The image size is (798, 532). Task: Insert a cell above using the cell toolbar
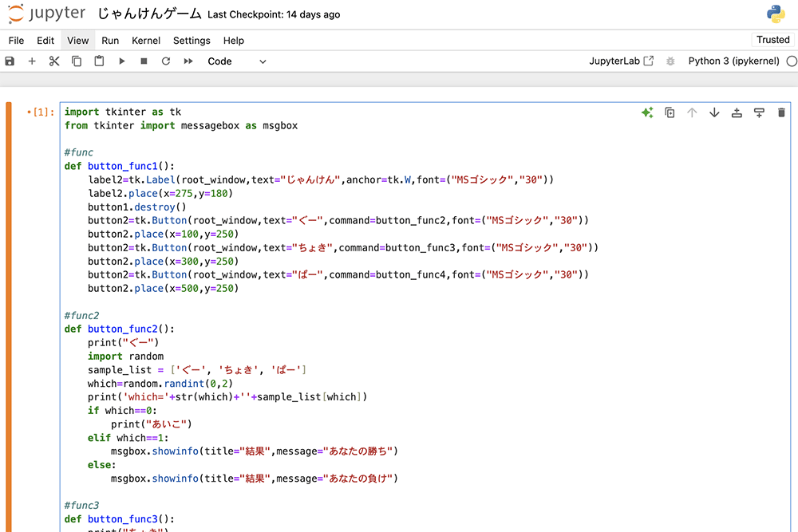pyautogui.click(x=737, y=112)
